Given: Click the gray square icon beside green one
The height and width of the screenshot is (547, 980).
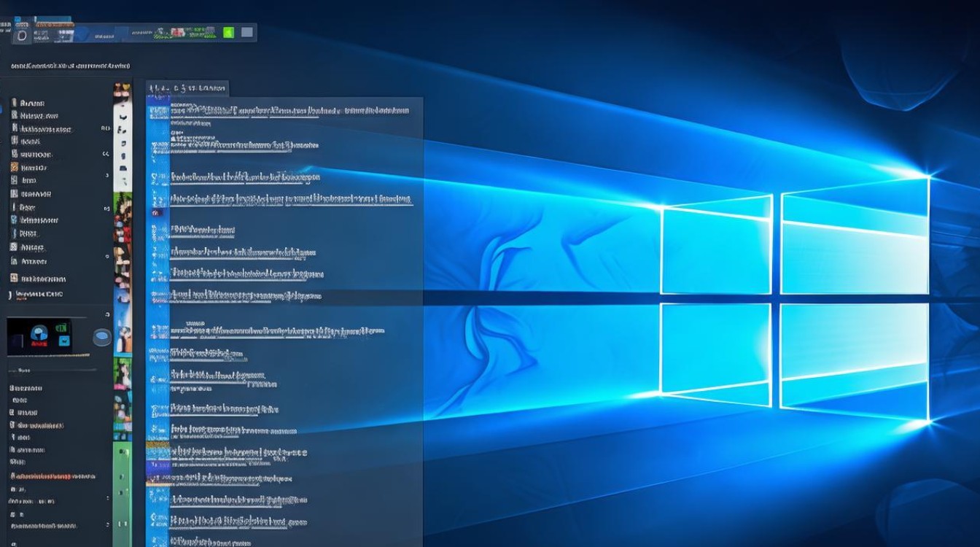Looking at the screenshot, I should [x=247, y=32].
